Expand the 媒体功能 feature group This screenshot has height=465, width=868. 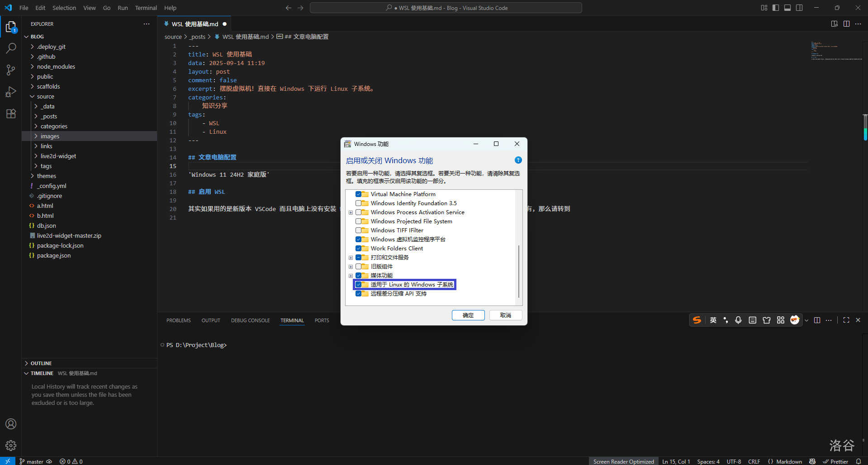[x=351, y=275]
